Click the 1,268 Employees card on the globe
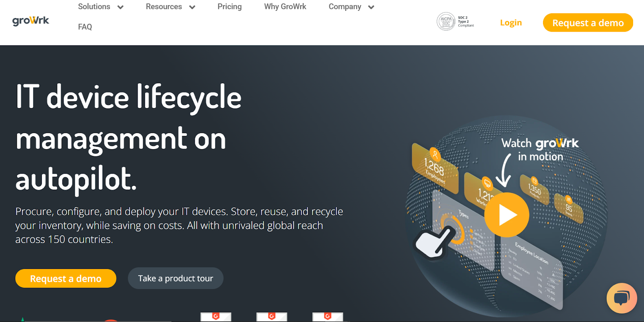Screen dimensions: 644x322 click(x=435, y=168)
